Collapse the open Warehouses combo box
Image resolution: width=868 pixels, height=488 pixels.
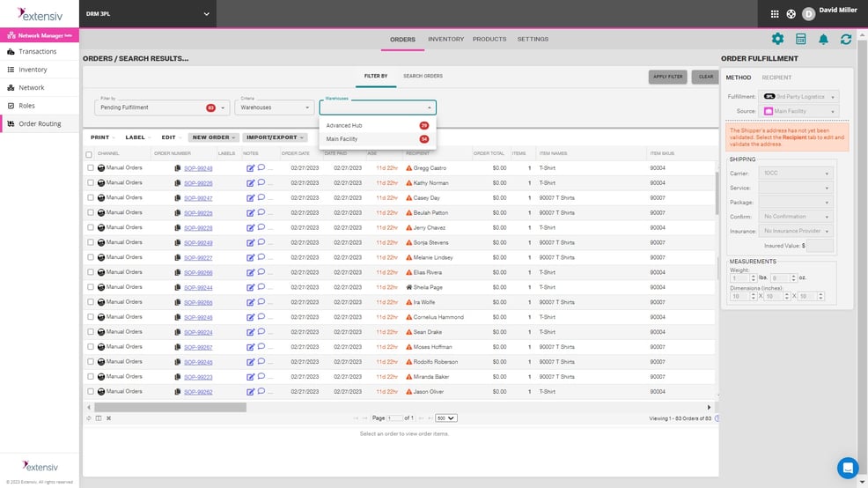coord(429,107)
